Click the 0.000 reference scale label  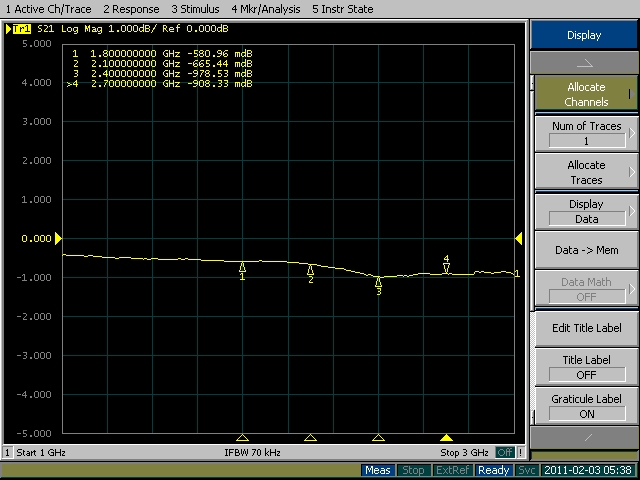click(x=37, y=238)
